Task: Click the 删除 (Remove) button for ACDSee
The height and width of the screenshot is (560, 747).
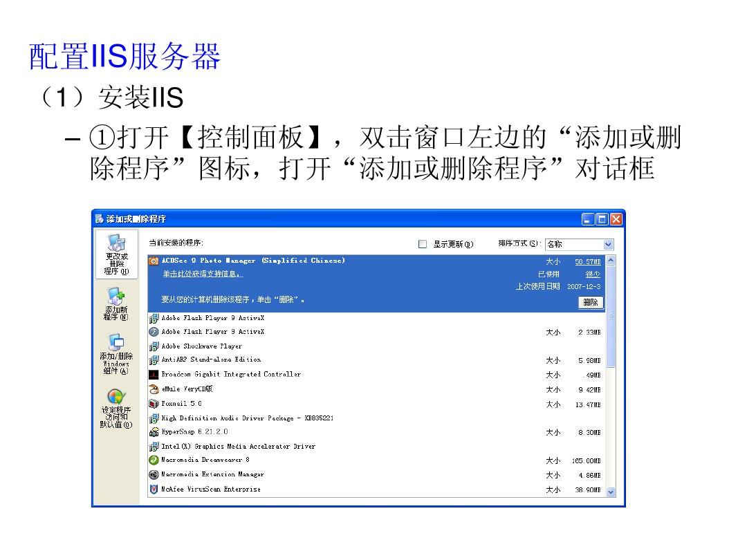Action: pyautogui.click(x=591, y=302)
